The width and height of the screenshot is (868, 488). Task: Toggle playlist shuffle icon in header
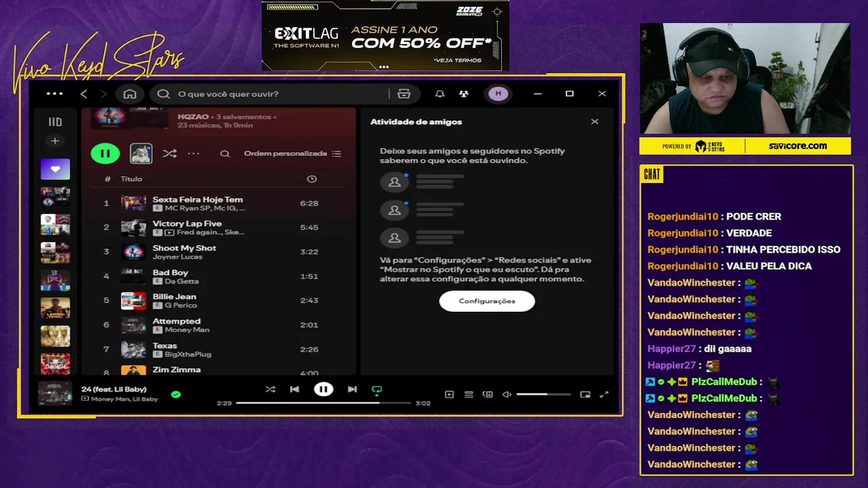(x=170, y=154)
